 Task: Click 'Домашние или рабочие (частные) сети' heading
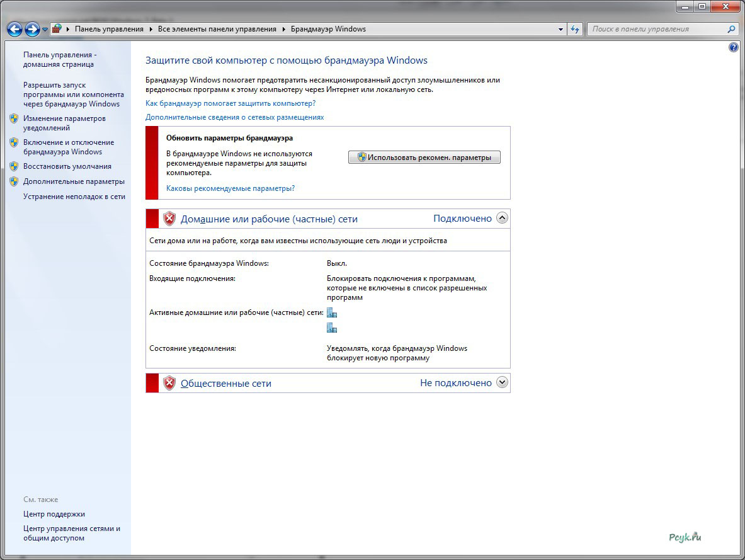pos(269,219)
